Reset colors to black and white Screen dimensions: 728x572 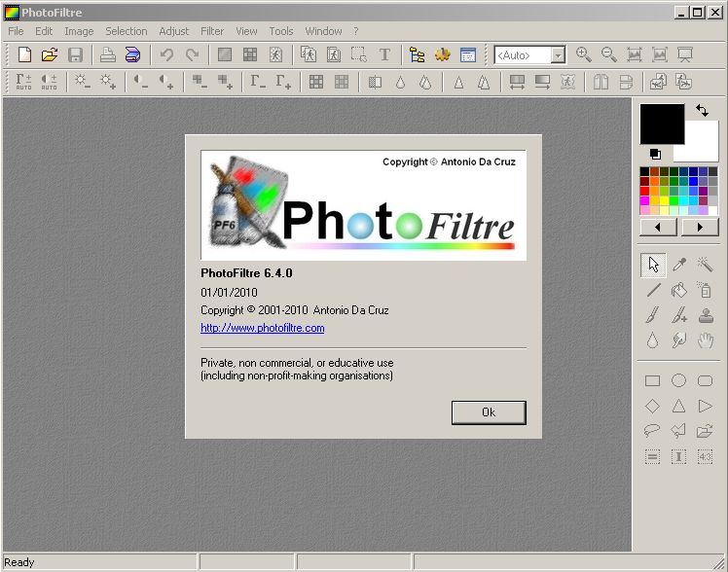point(655,154)
